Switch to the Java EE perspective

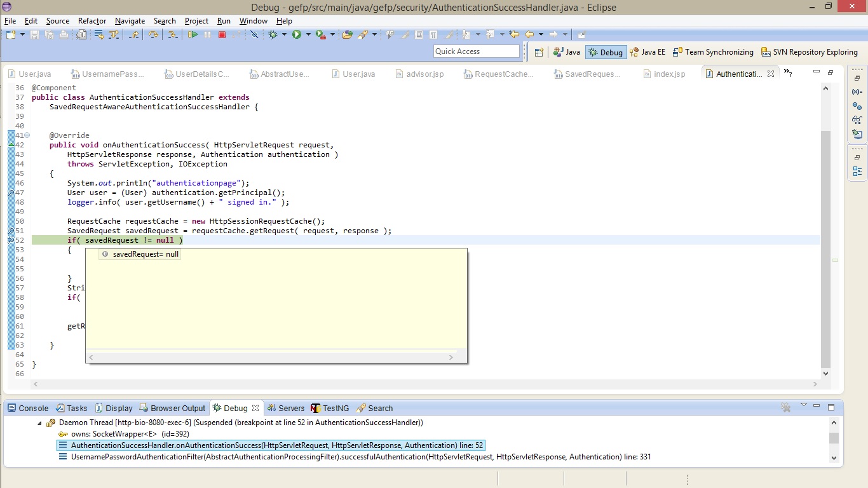647,52
